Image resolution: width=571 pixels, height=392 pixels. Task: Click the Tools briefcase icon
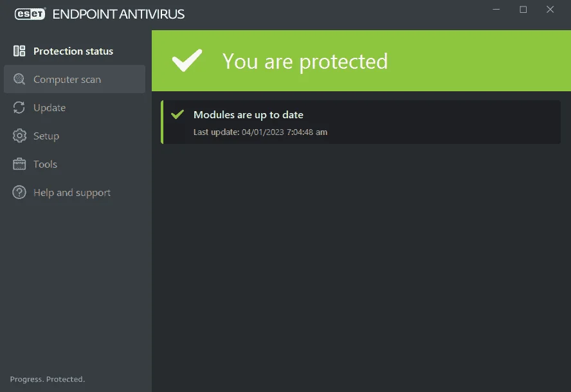point(19,164)
